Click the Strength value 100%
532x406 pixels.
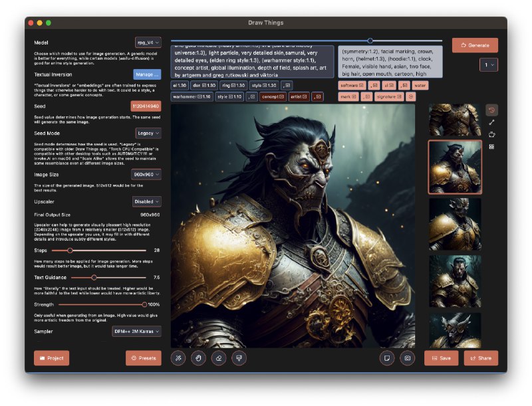154,304
